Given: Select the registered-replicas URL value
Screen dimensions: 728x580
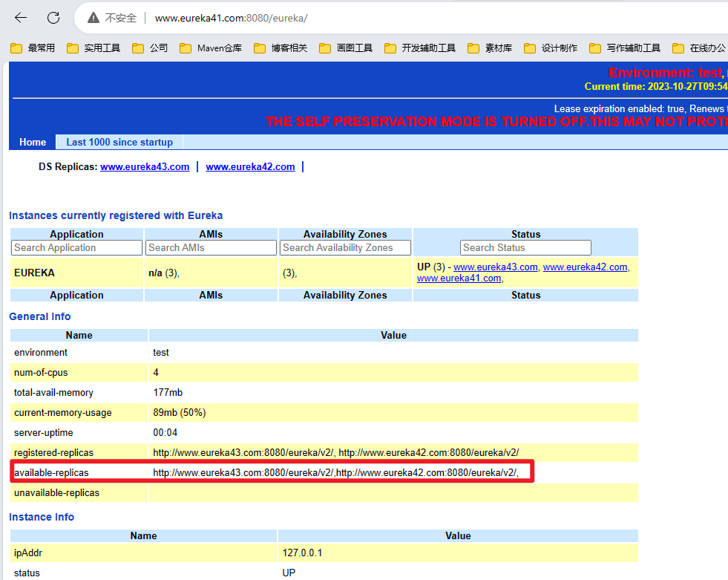Looking at the screenshot, I should (x=335, y=453).
